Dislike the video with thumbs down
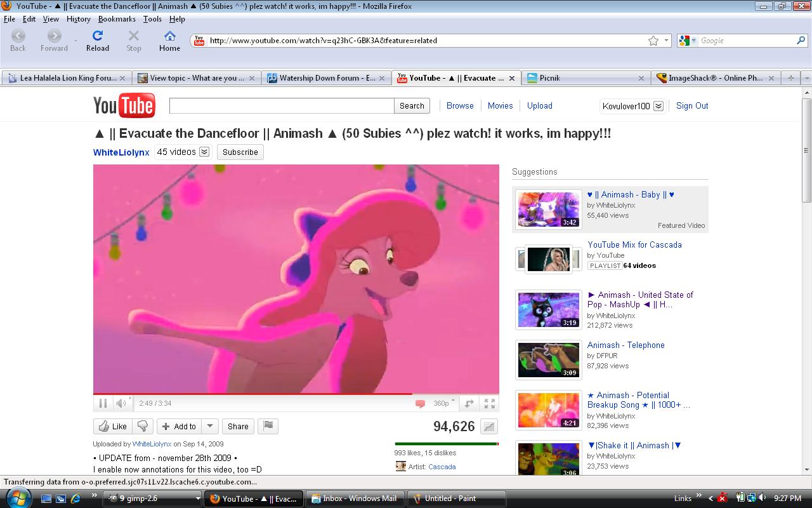Image resolution: width=812 pixels, height=508 pixels. click(x=143, y=426)
